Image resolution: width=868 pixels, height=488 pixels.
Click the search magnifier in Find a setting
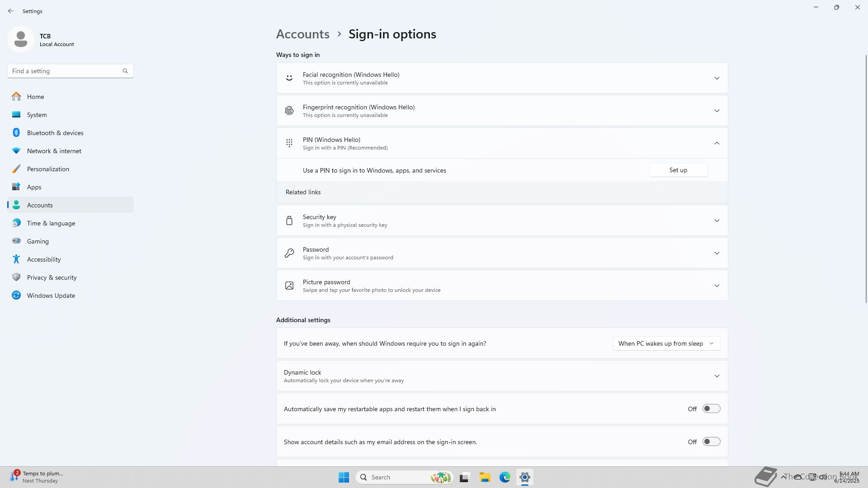point(125,71)
